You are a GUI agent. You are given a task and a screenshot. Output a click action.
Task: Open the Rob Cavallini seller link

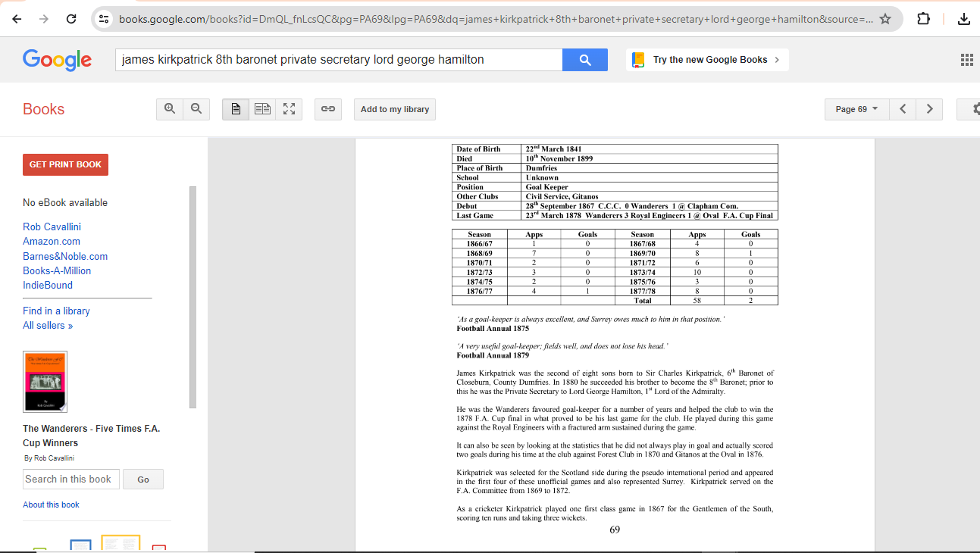pyautogui.click(x=52, y=227)
